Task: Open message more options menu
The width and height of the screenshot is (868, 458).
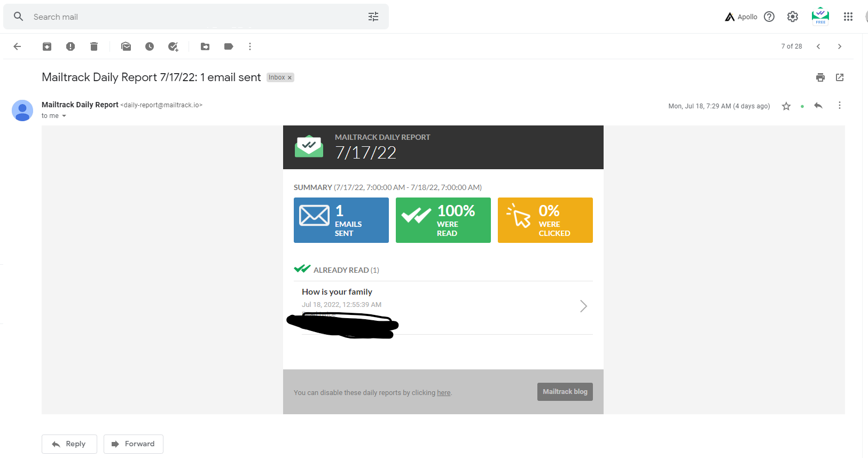Action: point(840,106)
